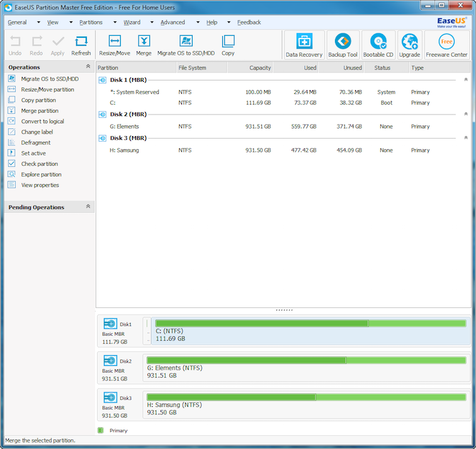Click the Disk2 drive icon in disk map
This screenshot has height=449, width=476.
click(110, 361)
